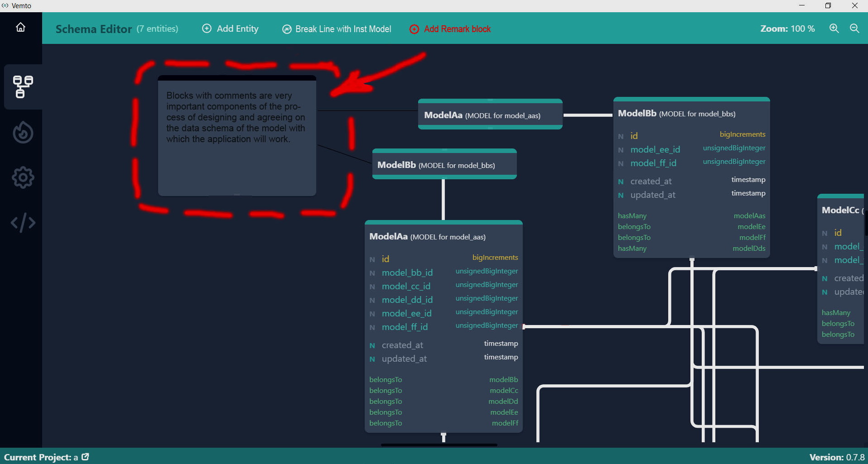
Task: Click updated_at field in ModelAa entity
Action: [444, 359]
